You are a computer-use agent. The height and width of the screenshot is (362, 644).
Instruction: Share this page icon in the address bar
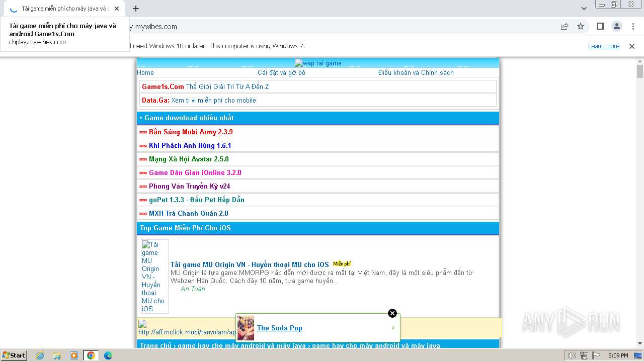pyautogui.click(x=565, y=27)
